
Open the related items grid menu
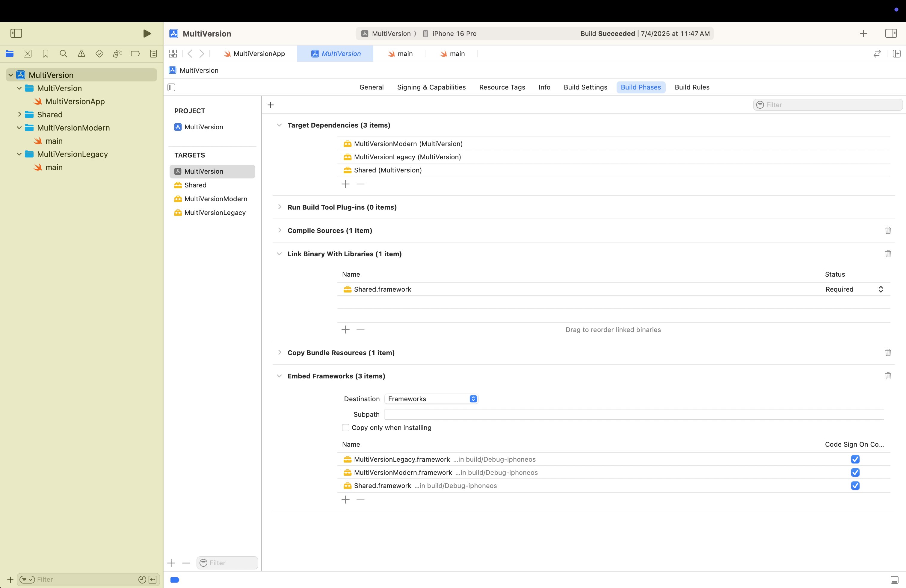(x=173, y=54)
